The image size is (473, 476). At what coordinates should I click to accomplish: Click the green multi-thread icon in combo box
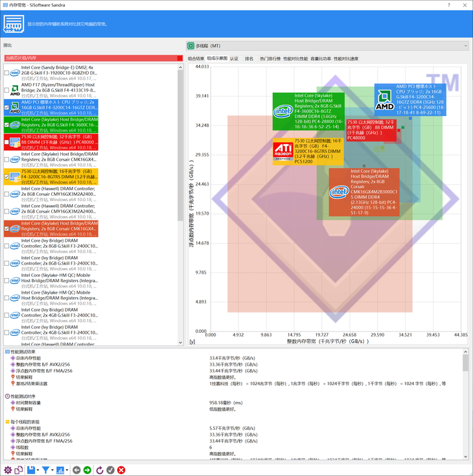[190, 46]
